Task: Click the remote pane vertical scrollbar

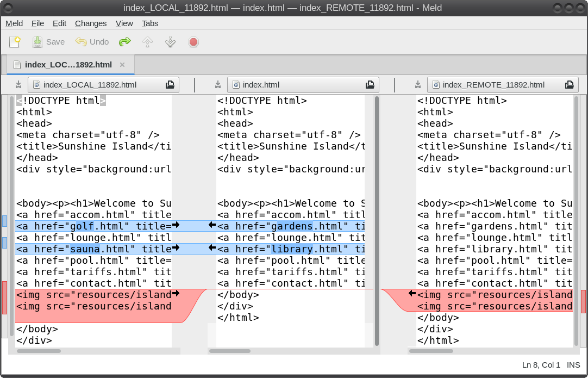Action: coord(577,221)
